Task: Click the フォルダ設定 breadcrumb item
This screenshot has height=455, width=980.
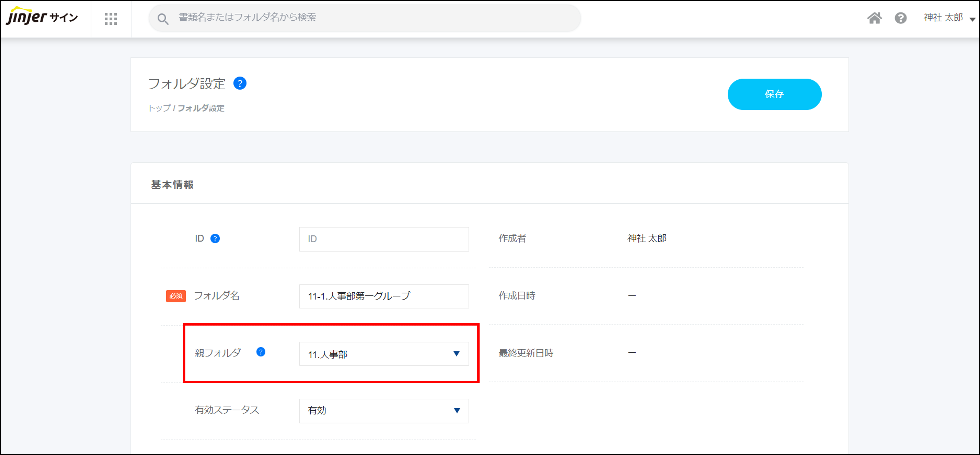Action: coord(201,108)
